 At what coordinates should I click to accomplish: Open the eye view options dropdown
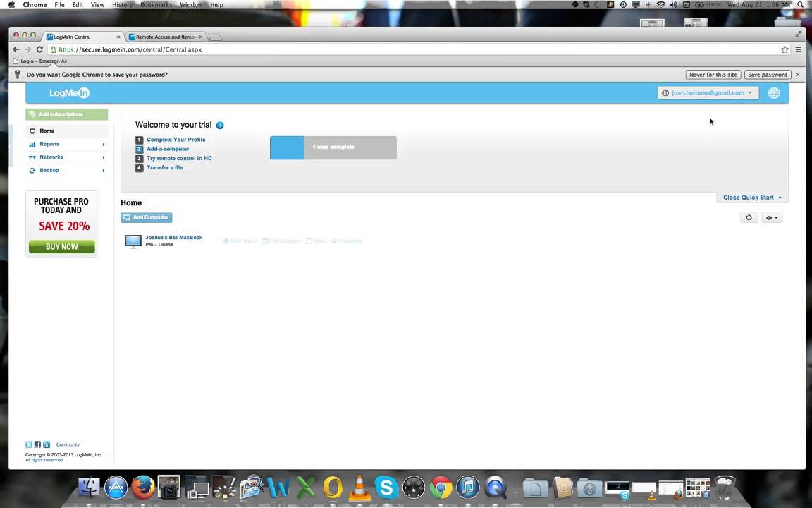pos(772,218)
